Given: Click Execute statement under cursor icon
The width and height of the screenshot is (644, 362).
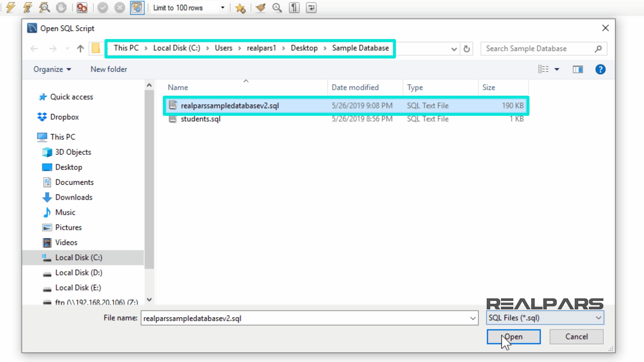Looking at the screenshot, I should [28, 7].
